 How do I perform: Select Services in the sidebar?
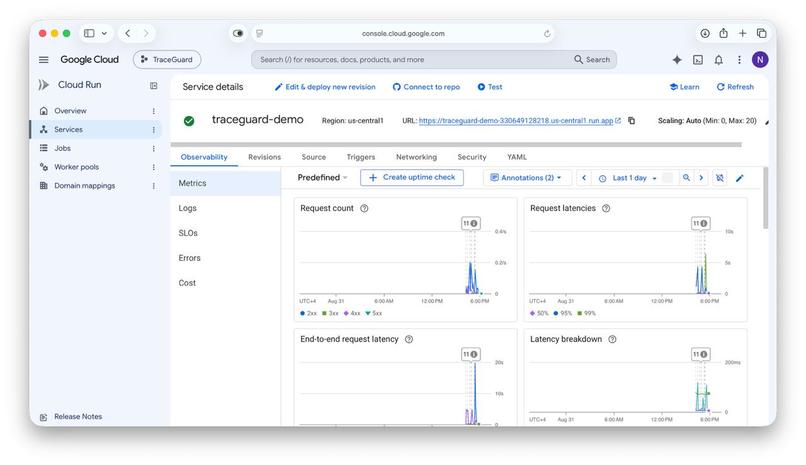pyautogui.click(x=68, y=129)
